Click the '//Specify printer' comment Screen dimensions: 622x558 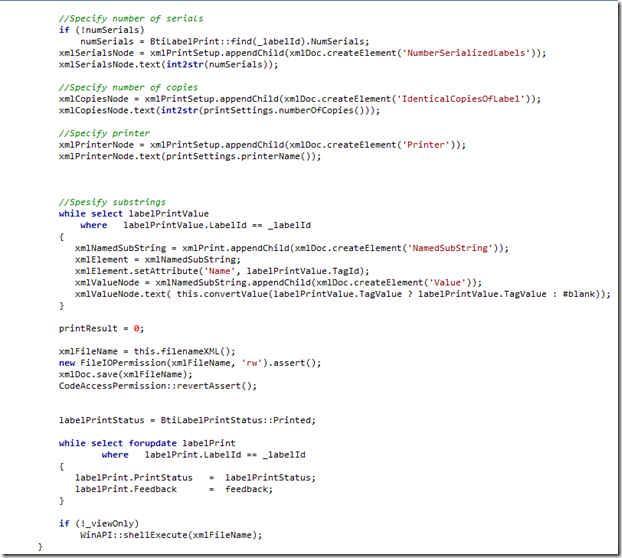104,133
